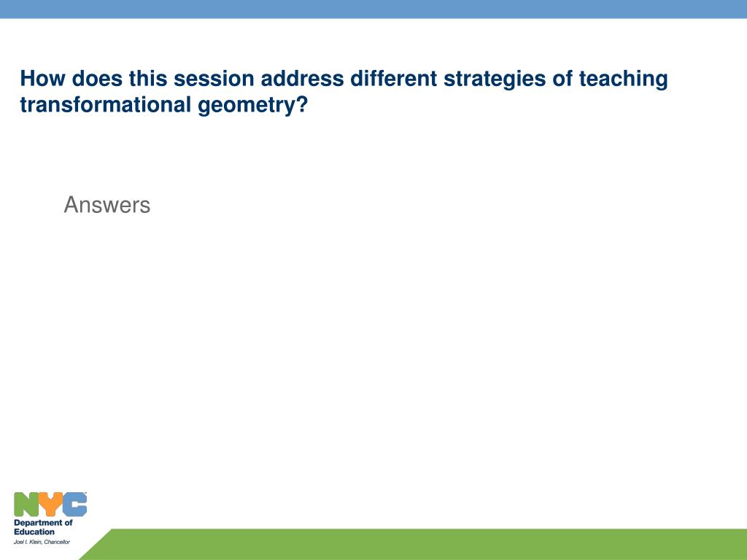Click the green footer band
The width and height of the screenshot is (747, 560).
(x=413, y=544)
